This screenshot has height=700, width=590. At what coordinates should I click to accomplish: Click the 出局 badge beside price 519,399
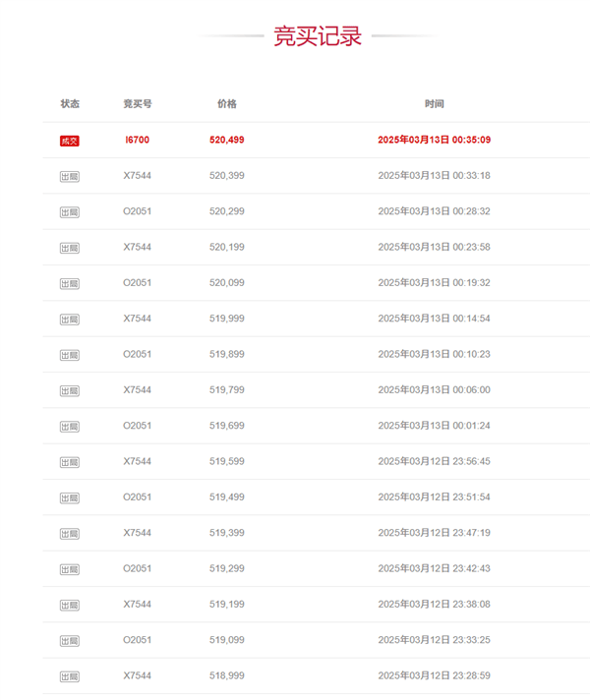[x=69, y=534]
